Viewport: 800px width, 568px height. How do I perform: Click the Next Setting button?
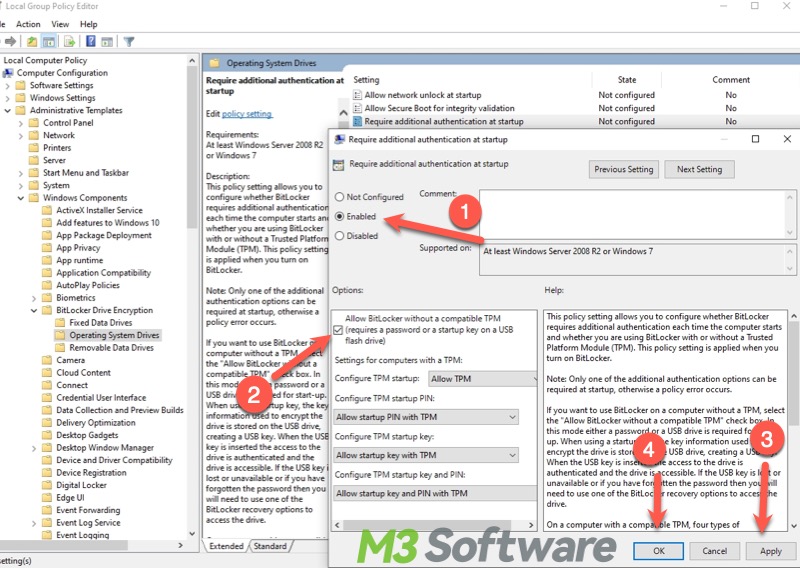pos(699,169)
